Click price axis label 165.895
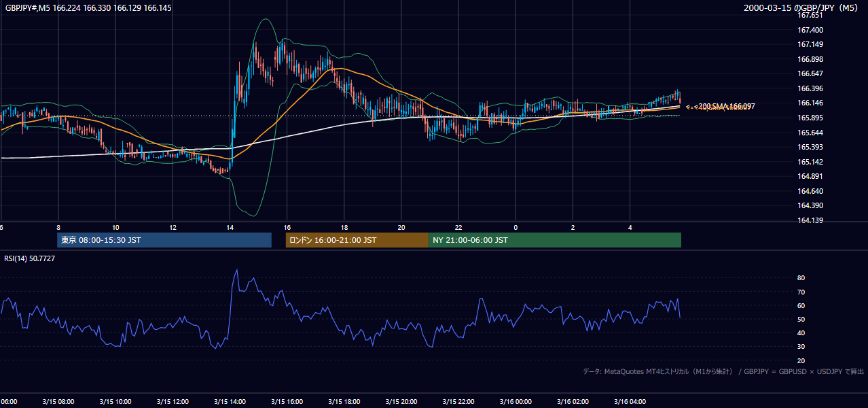Screen dimensions: 868x408 coord(811,118)
